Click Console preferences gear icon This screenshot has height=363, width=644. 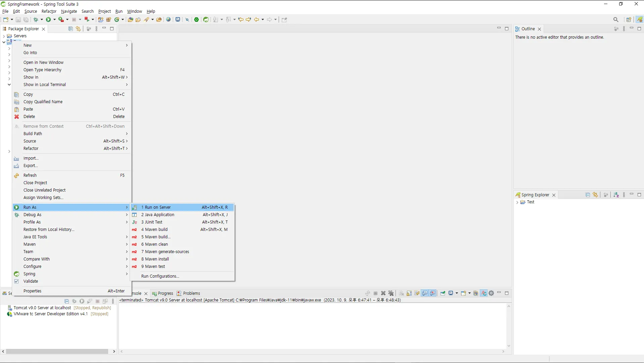492,293
